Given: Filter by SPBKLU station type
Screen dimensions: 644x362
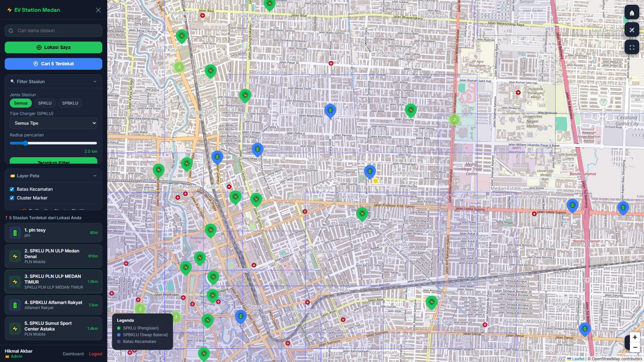Looking at the screenshot, I should pyautogui.click(x=70, y=103).
